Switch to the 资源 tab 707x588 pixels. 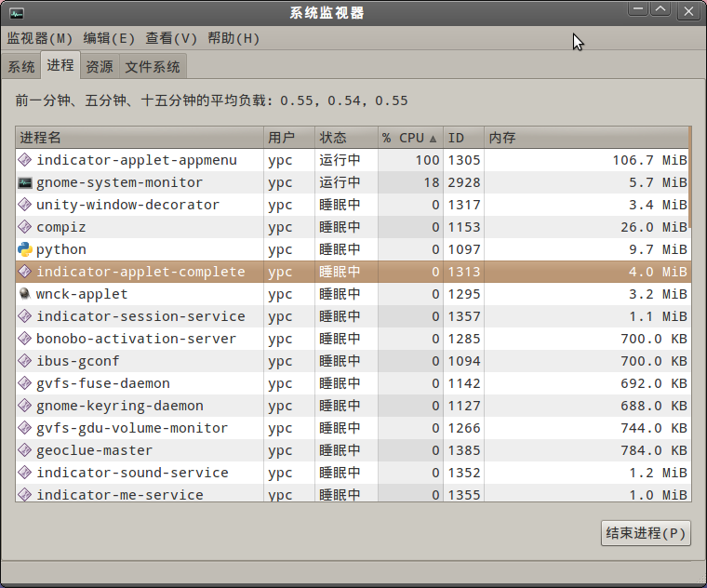pyautogui.click(x=100, y=67)
